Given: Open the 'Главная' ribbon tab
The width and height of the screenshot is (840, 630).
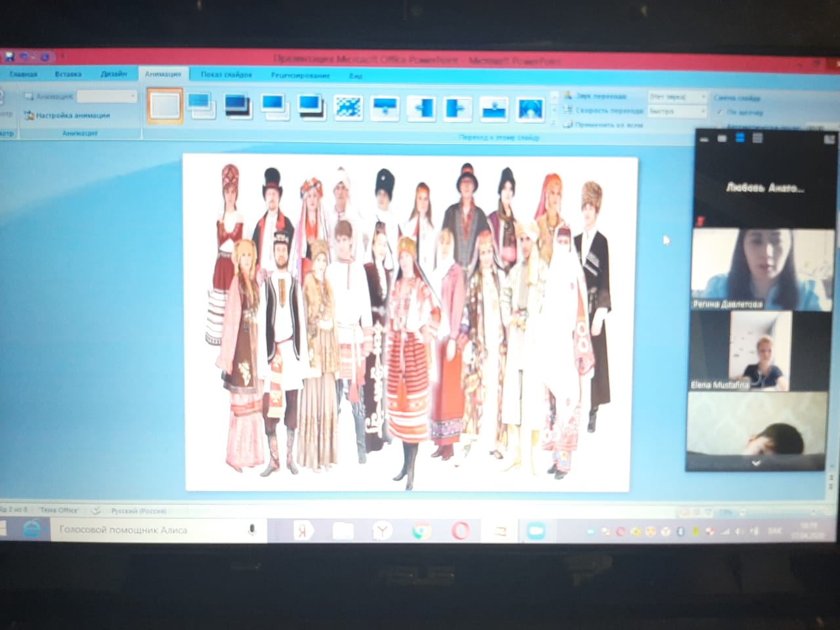Looking at the screenshot, I should tap(24, 74).
